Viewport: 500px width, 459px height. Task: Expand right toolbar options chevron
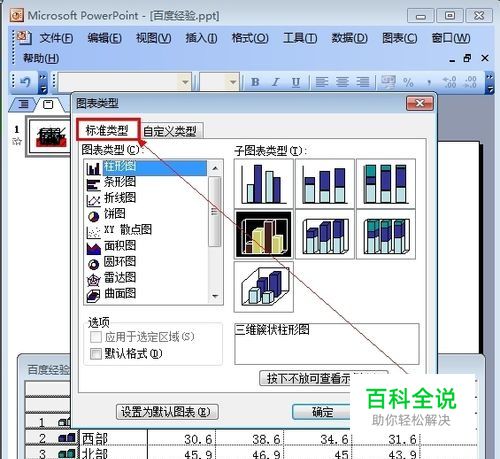489,82
